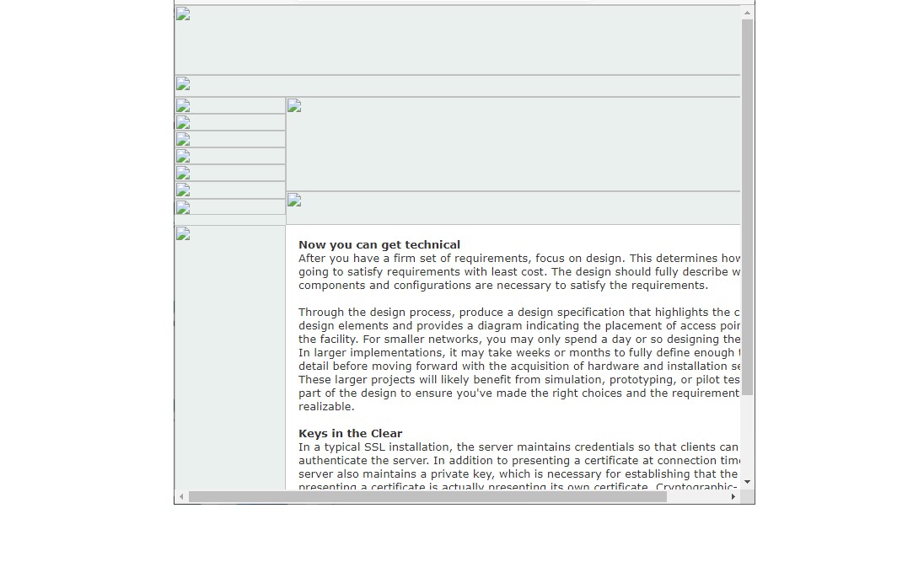Viewport: 924px width, 567px height.
Task: Open the fifth broken image in the left navigation column
Action: [x=183, y=173]
